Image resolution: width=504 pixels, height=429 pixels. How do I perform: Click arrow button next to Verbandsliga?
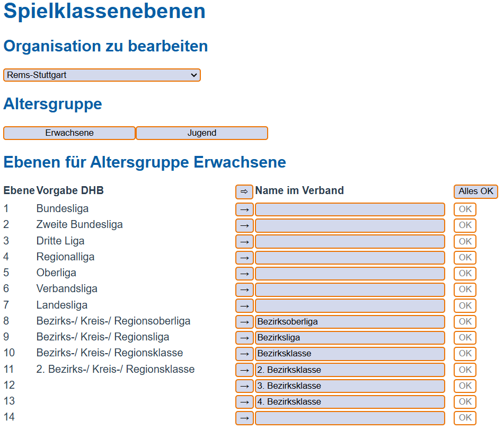pyautogui.click(x=244, y=290)
